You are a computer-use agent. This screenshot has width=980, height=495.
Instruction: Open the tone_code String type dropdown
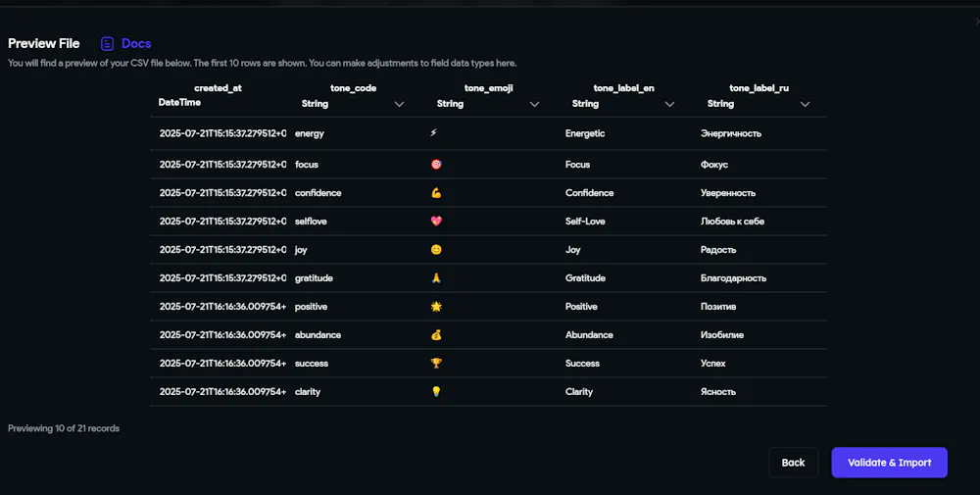[x=353, y=104]
